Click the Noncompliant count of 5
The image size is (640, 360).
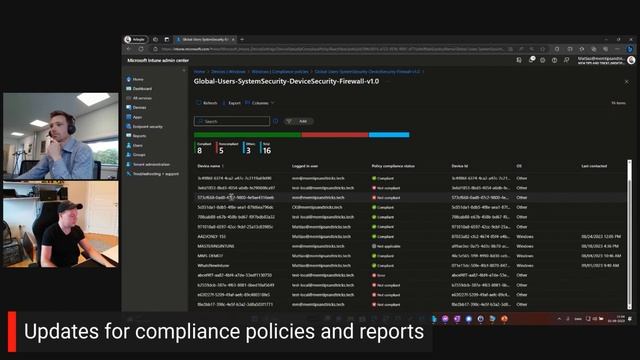pyautogui.click(x=221, y=151)
